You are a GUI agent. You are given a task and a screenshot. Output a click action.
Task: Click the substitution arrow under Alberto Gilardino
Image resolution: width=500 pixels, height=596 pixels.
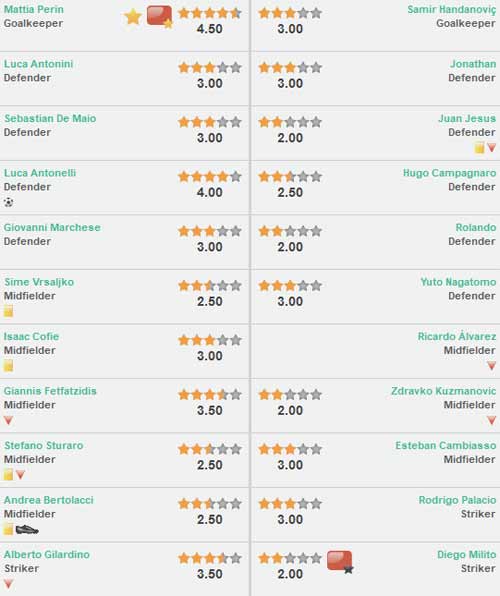[8, 584]
